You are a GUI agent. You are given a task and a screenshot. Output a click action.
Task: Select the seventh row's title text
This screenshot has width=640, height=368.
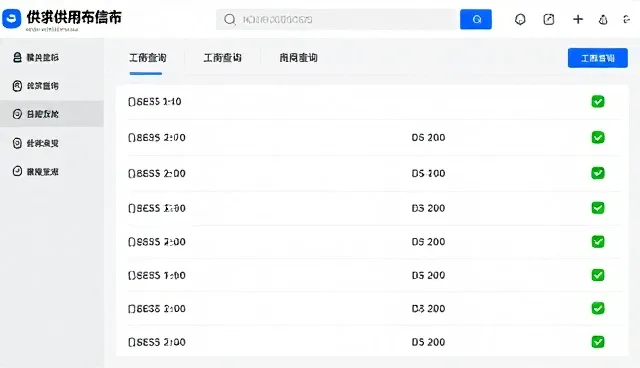157,308
